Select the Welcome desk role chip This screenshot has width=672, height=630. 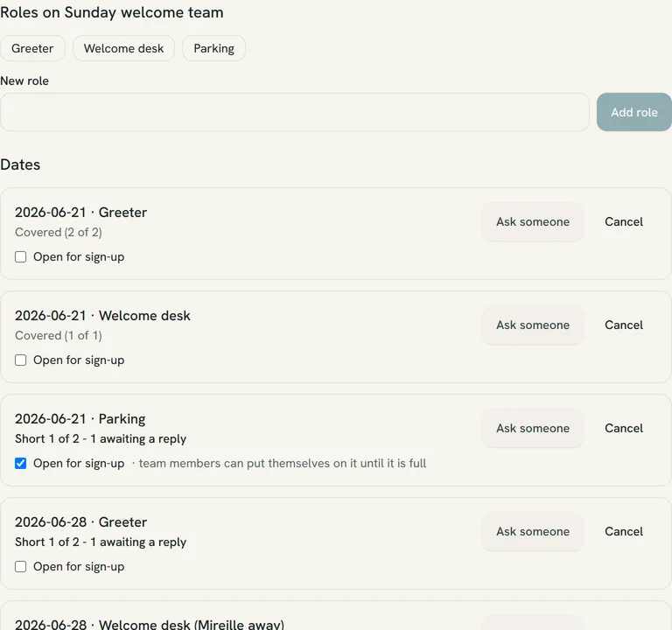123,48
